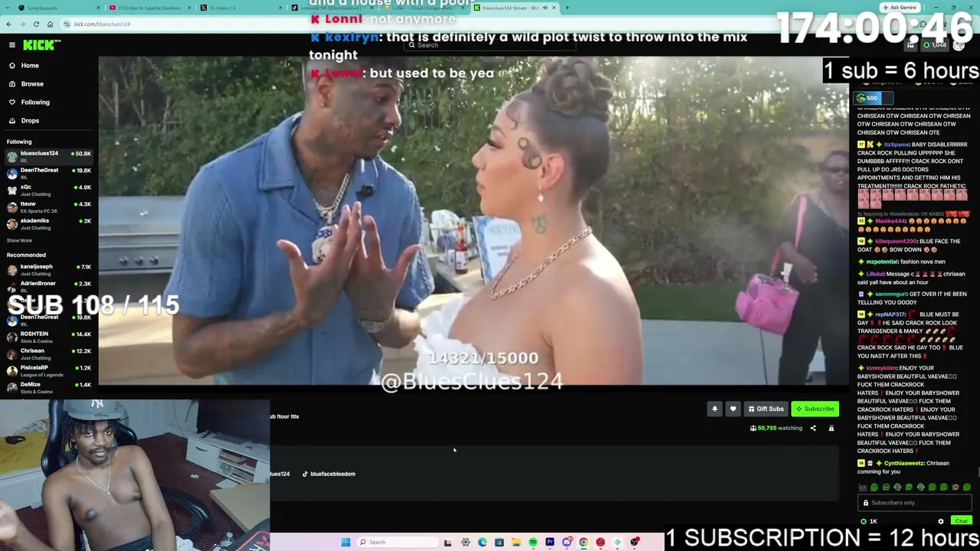Expand Show More under Following
Screen dimensions: 980x551
[x=19, y=241]
